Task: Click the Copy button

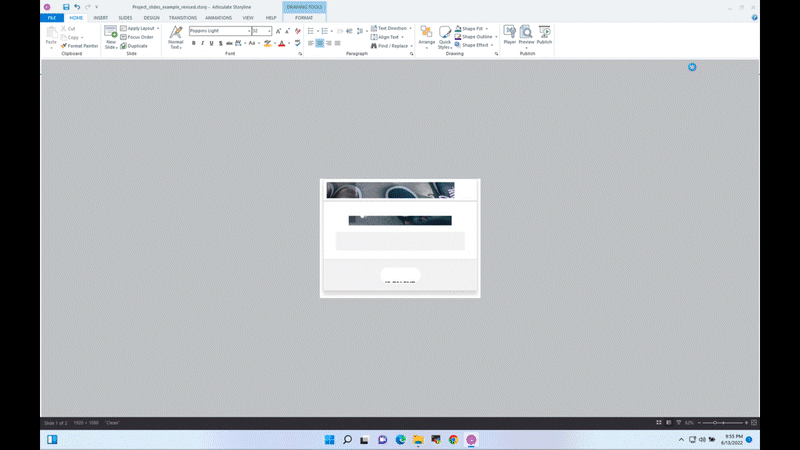Action: tap(71, 37)
